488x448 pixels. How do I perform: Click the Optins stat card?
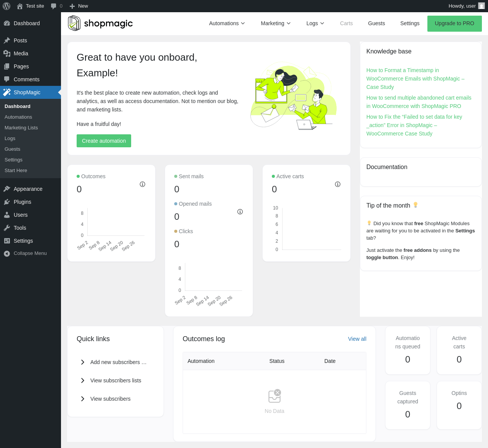pos(459,405)
